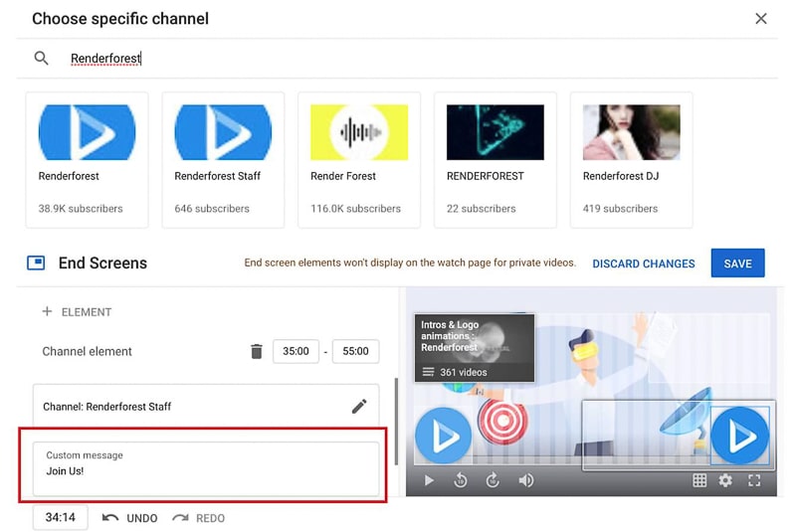
Task: Select the left circular channel element in preview
Action: pos(443,436)
